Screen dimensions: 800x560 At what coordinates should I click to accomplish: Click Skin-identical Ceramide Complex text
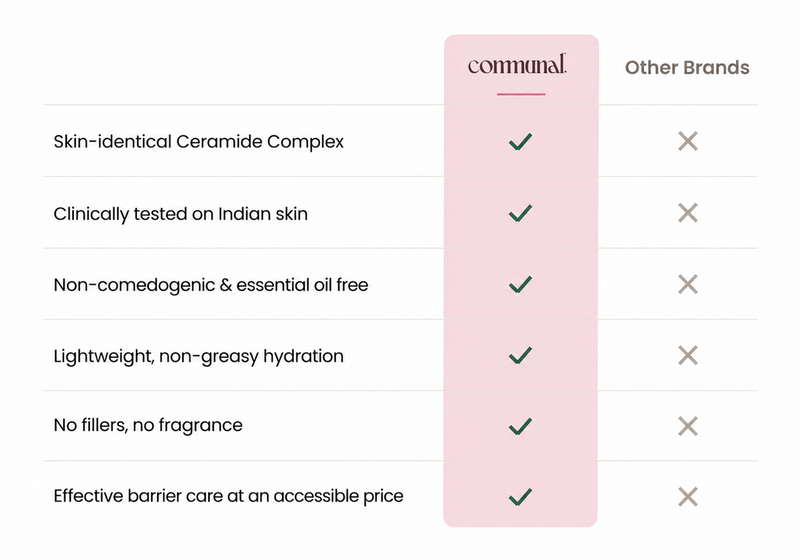198,142
